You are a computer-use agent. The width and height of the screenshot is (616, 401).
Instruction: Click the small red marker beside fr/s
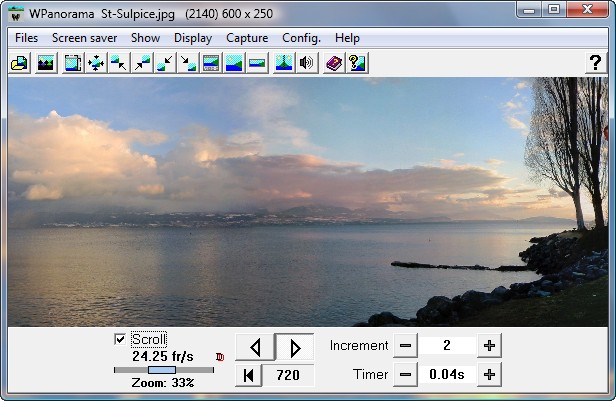point(220,357)
